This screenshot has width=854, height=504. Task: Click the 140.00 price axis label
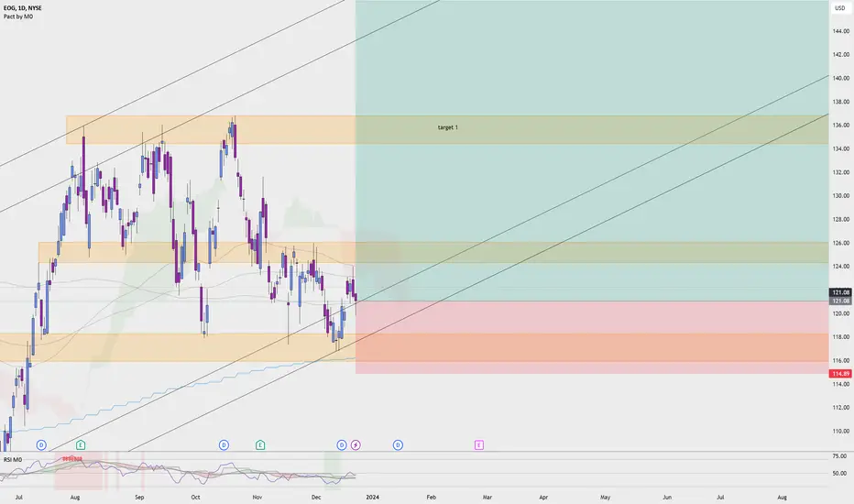841,78
